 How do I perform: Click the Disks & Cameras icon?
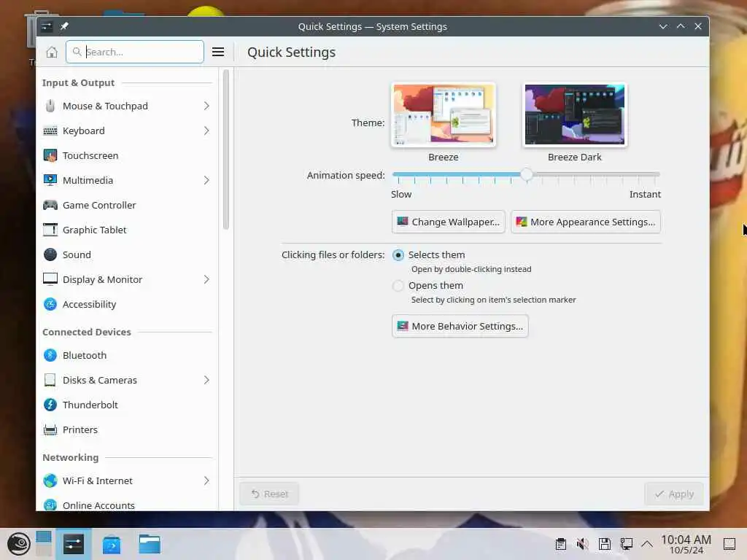coord(50,380)
